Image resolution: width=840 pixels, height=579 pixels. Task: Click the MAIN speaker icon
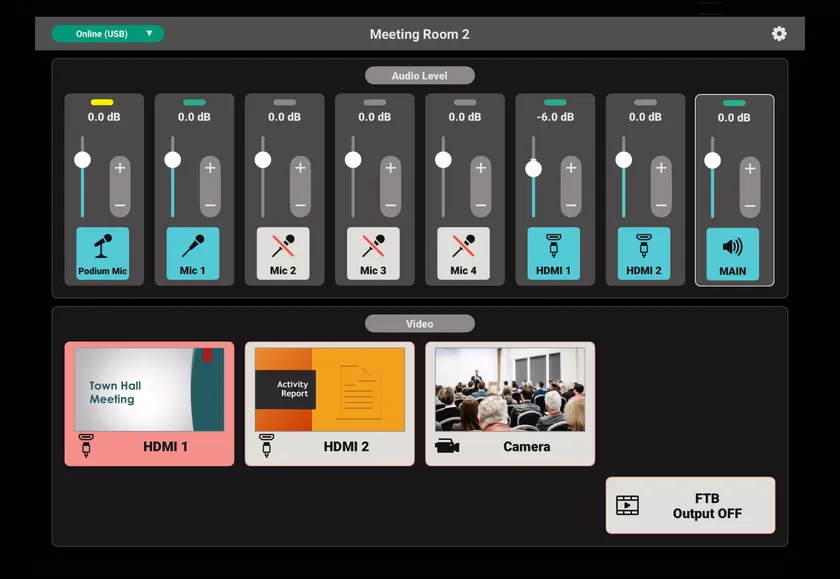tap(734, 245)
